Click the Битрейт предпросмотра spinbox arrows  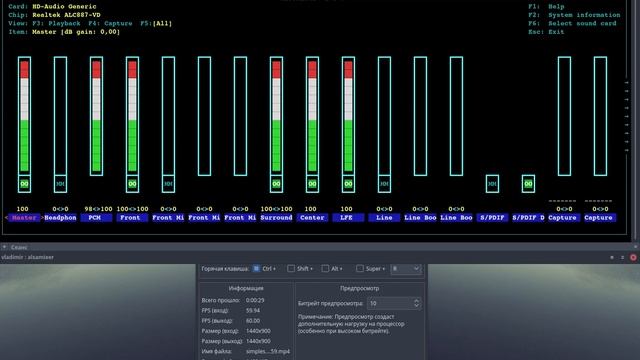(x=416, y=303)
